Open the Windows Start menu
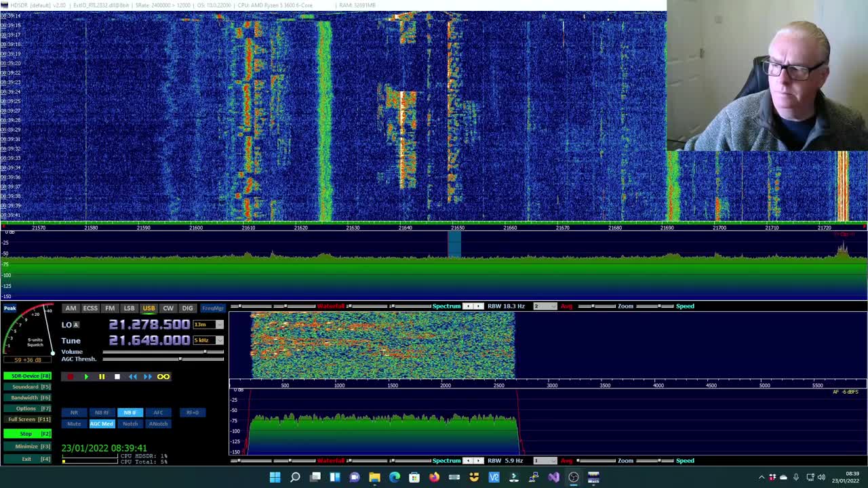 click(x=275, y=477)
